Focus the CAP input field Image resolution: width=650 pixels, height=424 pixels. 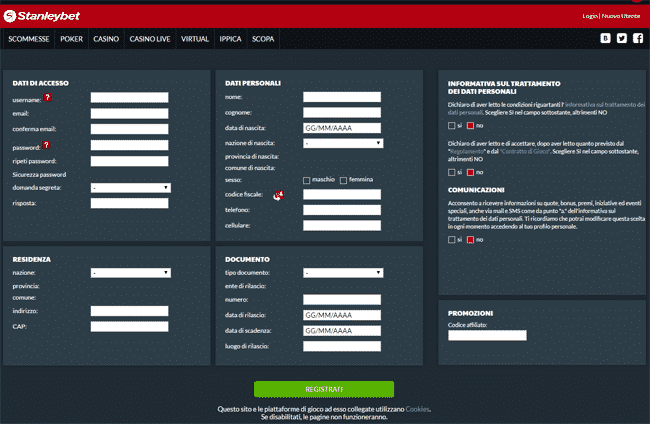pyautogui.click(x=129, y=327)
